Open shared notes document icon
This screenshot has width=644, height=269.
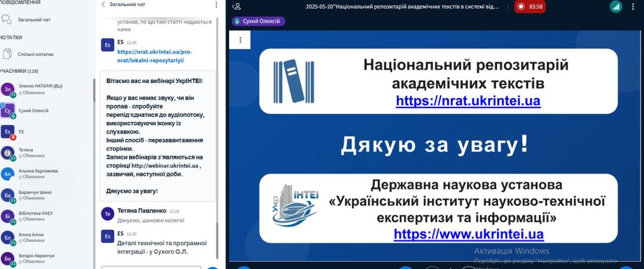click(7, 54)
